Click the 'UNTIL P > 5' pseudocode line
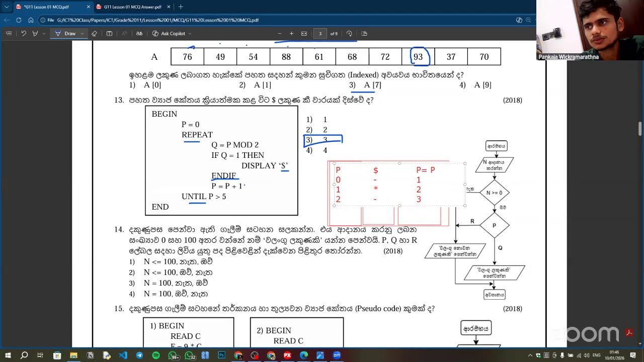Screen dimensions: 644x362 coord(204,197)
